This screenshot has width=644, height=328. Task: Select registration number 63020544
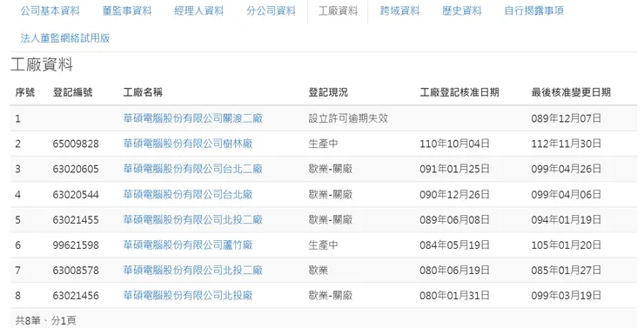(76, 195)
